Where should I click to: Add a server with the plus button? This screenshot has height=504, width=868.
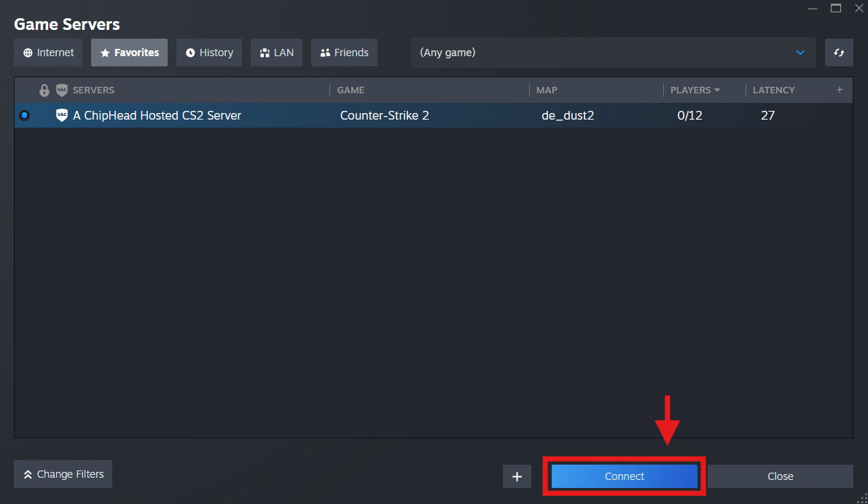point(517,476)
